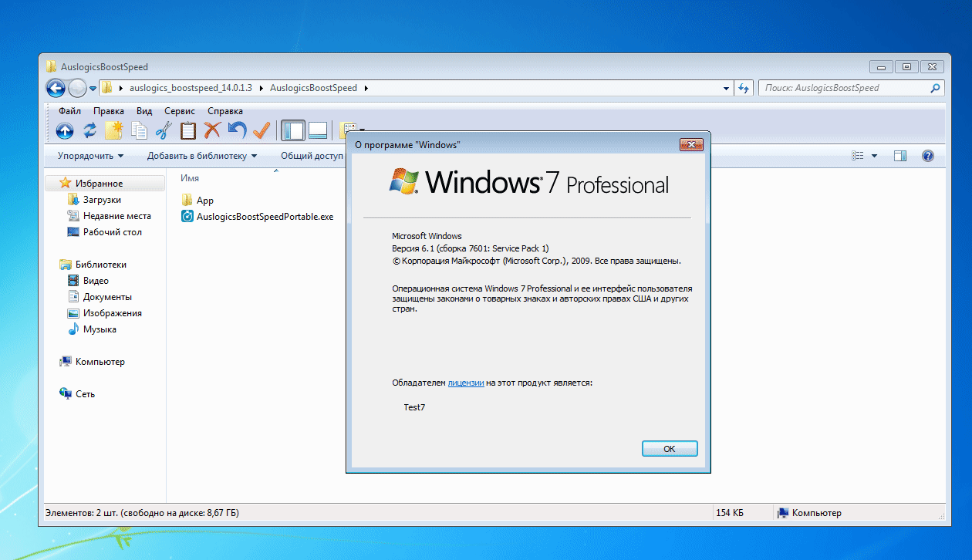Click the red X Delete icon
The width and height of the screenshot is (972, 560).
pos(213,130)
